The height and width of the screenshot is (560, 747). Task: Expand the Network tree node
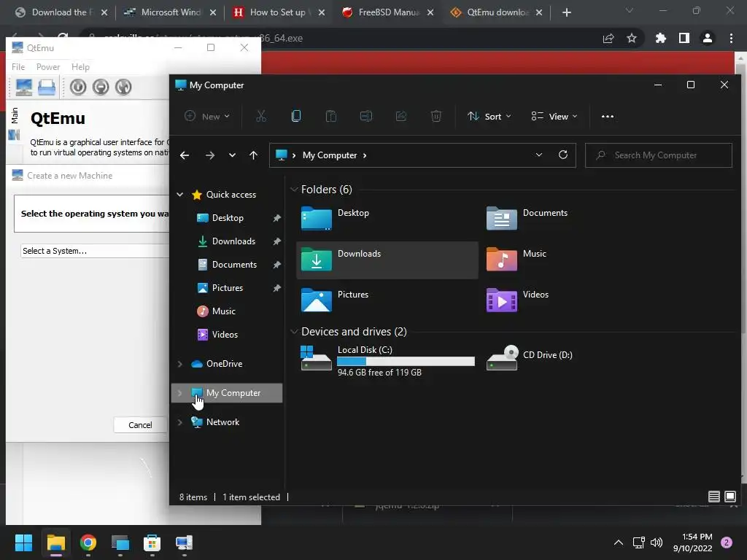click(x=180, y=422)
